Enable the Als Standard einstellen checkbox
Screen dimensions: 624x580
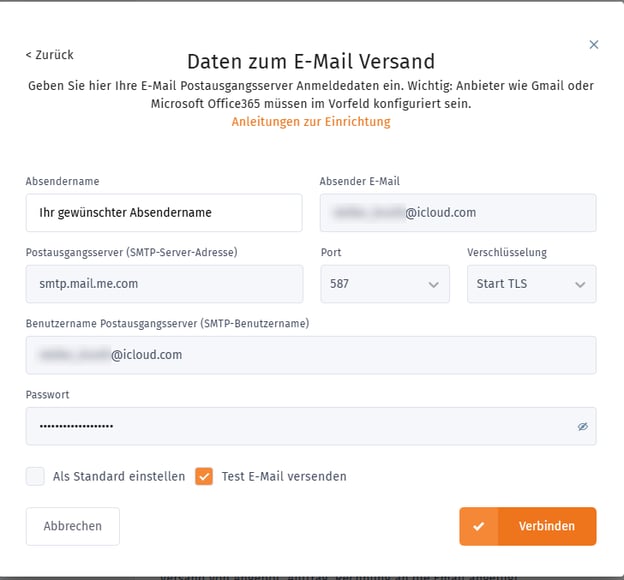coord(36,477)
